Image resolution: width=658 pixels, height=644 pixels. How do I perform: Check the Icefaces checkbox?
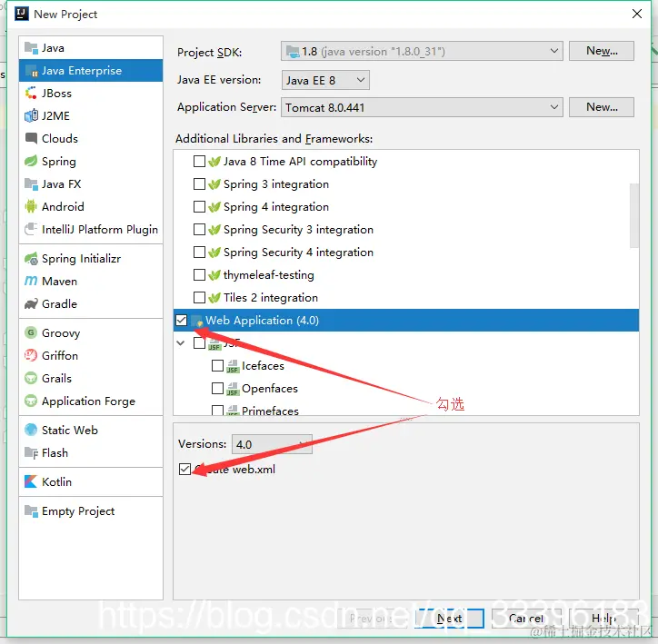tap(217, 366)
